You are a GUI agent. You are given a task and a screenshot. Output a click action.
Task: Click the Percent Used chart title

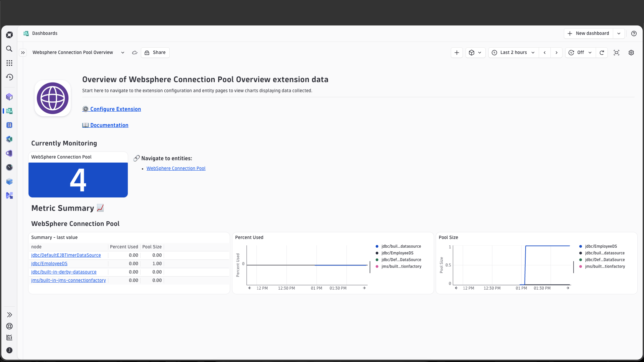[x=249, y=238]
